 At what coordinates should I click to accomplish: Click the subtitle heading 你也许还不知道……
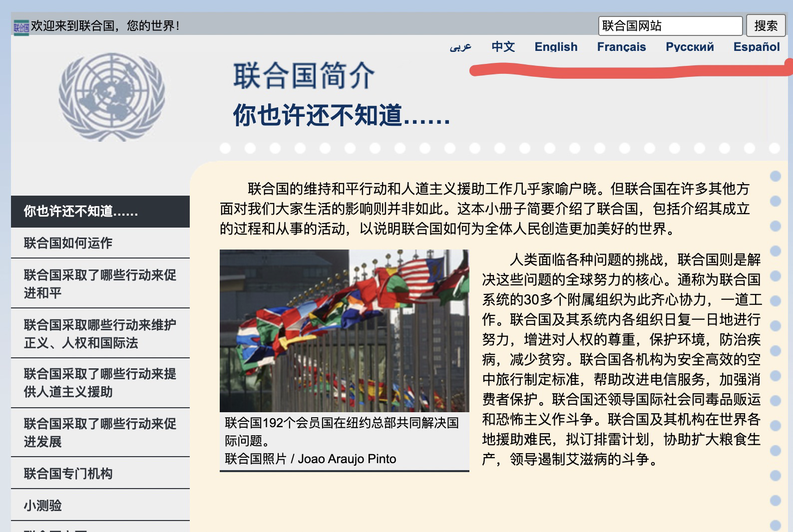pyautogui.click(x=342, y=115)
